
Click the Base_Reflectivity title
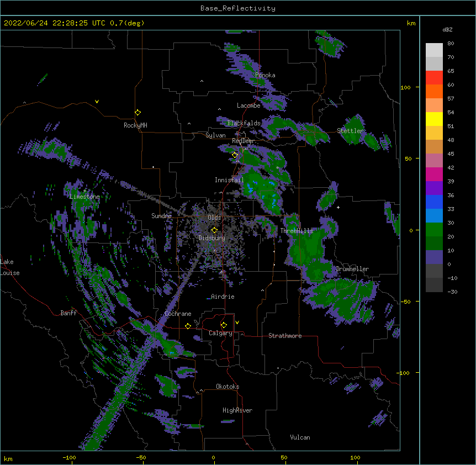(238, 8)
